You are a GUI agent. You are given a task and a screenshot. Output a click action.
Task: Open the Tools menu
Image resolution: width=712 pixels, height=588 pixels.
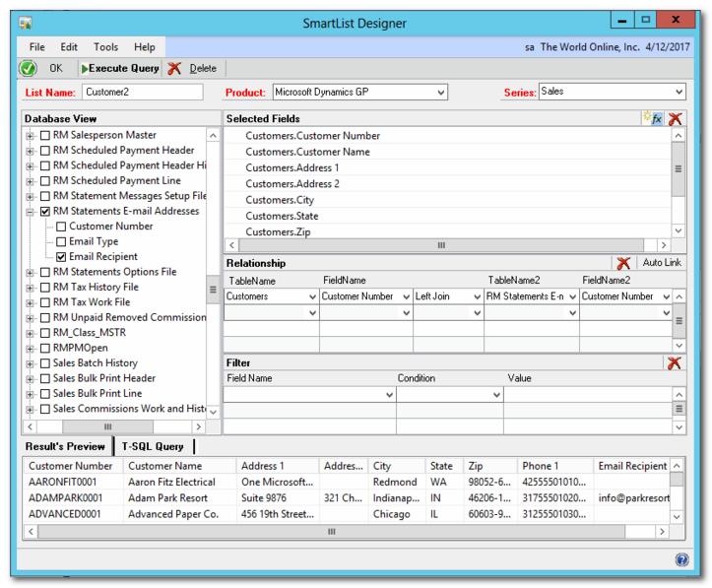coord(105,47)
